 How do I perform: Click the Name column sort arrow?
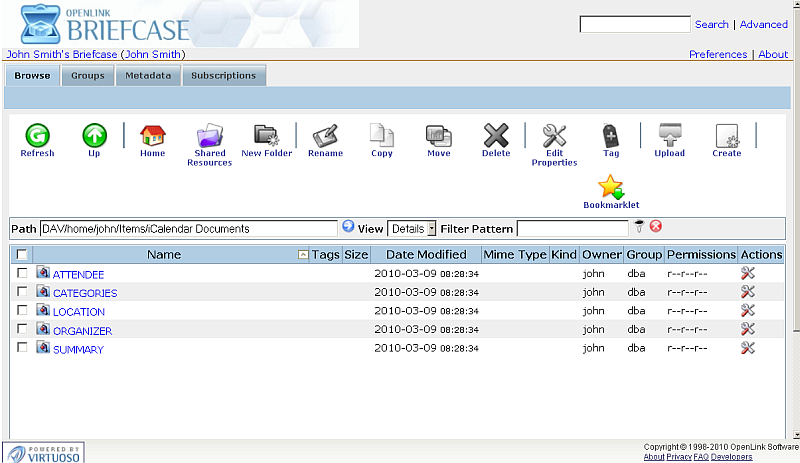click(x=303, y=255)
